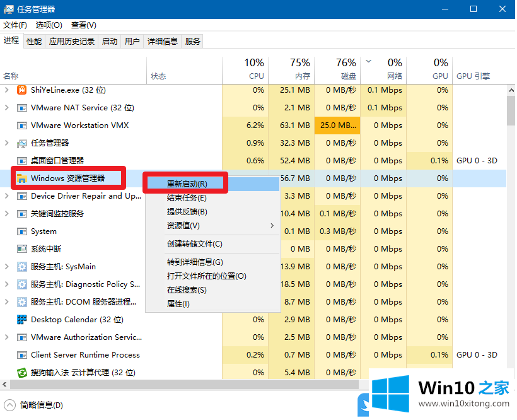Click the Task Manager title bar icon

pos(9,9)
